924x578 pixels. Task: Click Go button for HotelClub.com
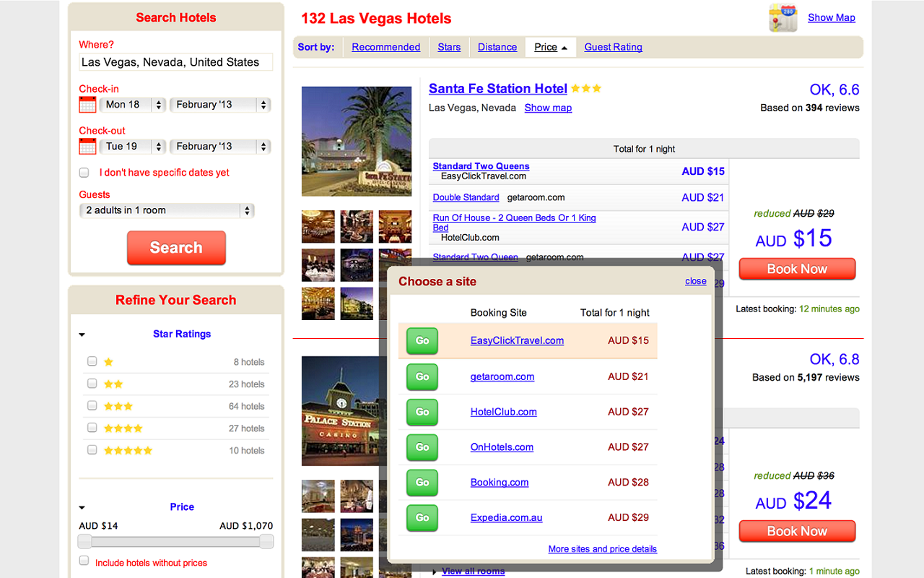point(422,412)
